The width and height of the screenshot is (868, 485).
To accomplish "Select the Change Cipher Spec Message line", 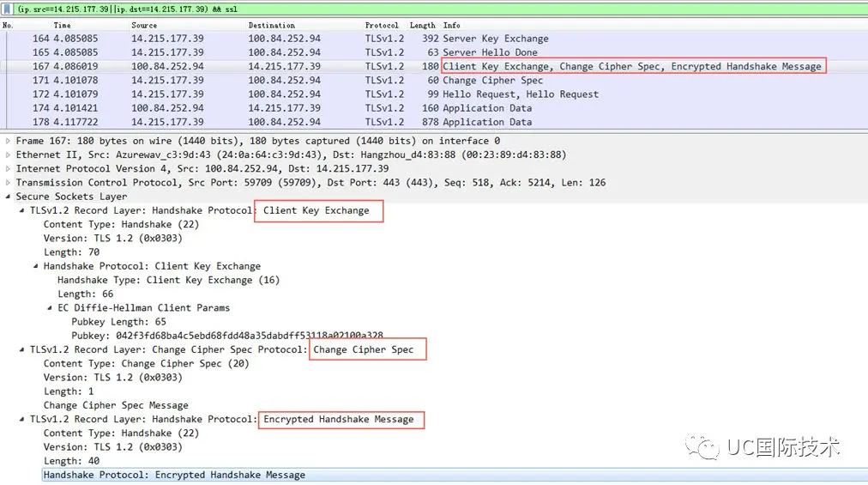I will click(x=116, y=405).
